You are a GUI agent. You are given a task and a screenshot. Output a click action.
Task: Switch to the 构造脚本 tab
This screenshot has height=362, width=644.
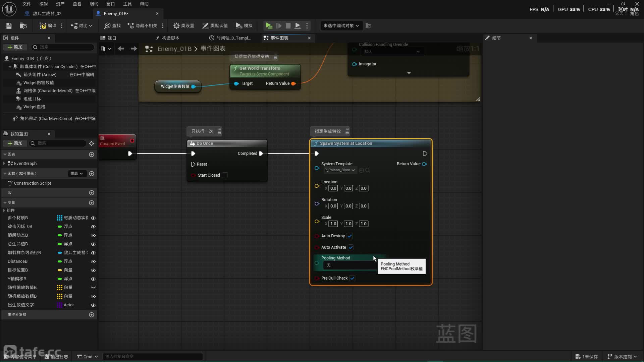(x=170, y=38)
